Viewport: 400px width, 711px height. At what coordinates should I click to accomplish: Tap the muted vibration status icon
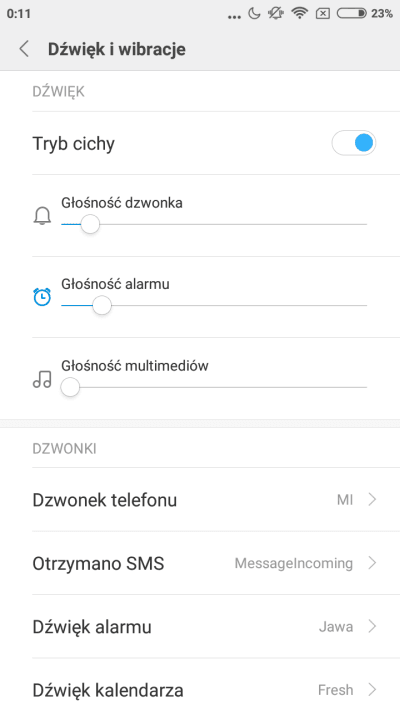pos(276,14)
